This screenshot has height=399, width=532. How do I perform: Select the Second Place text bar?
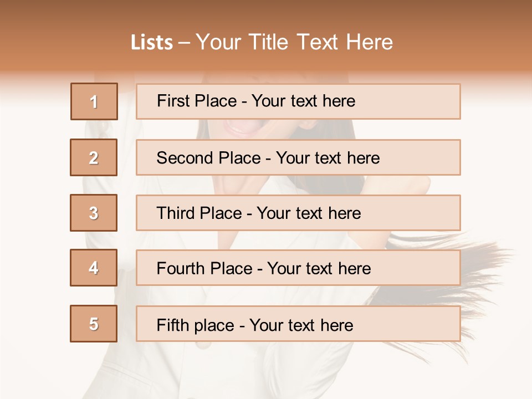tap(298, 157)
